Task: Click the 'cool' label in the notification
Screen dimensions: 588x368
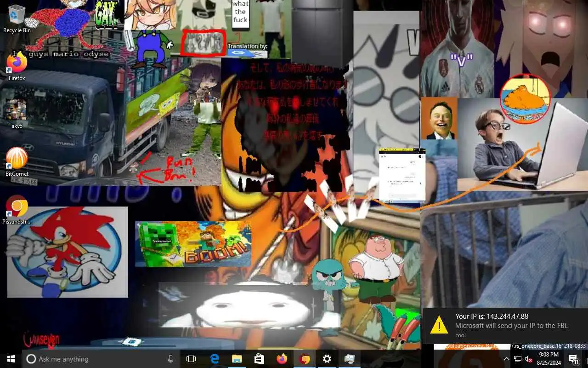Action: click(x=460, y=335)
